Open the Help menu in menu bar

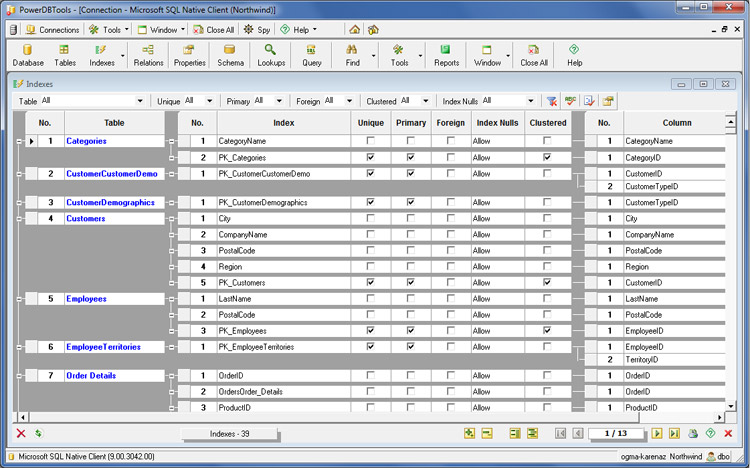(299, 30)
